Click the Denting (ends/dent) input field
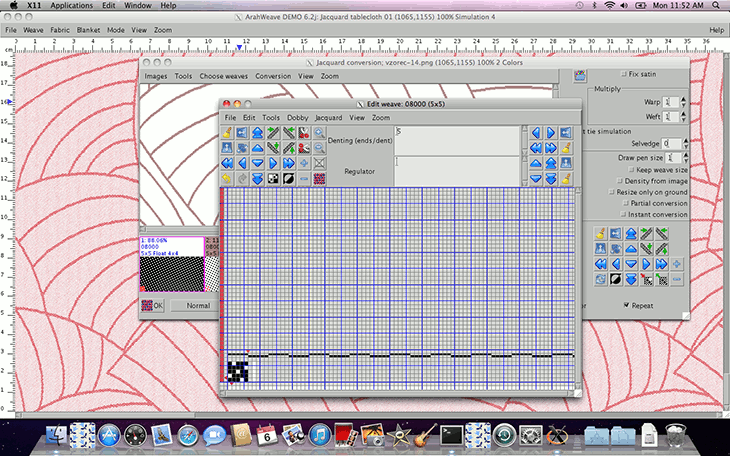Image resolution: width=730 pixels, height=456 pixels. coord(457,140)
